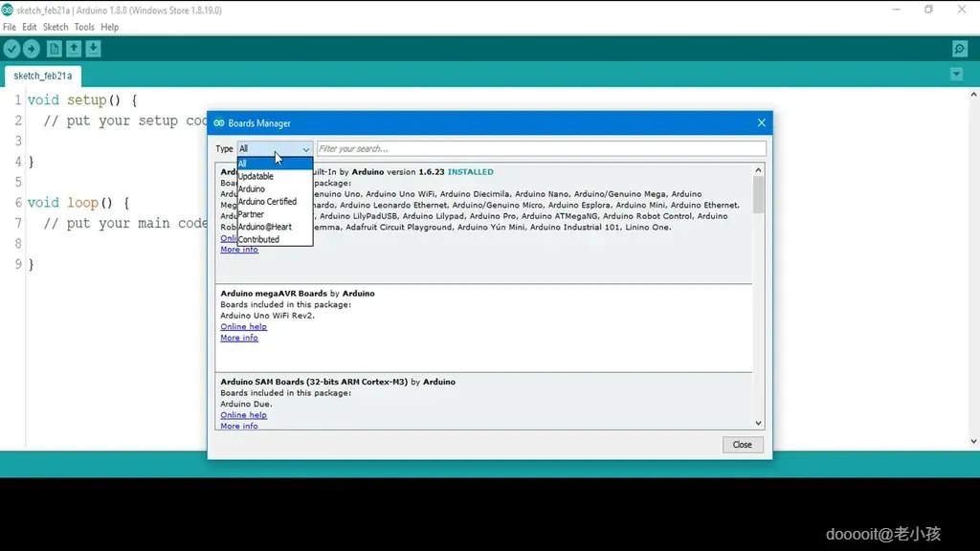This screenshot has height=551, width=980.
Task: Switch to the sketch_feb21a tab
Action: coord(42,76)
